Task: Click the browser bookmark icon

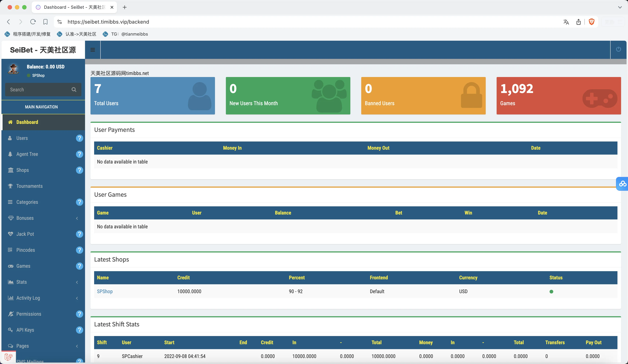Action: [x=45, y=22]
